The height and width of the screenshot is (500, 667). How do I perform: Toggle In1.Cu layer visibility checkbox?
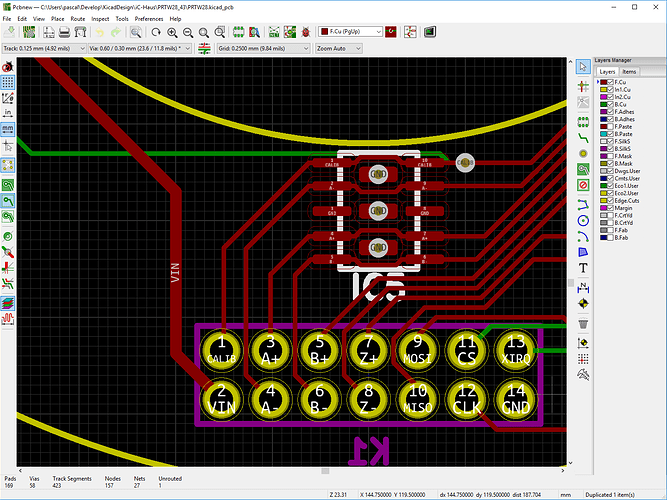(x=610, y=90)
